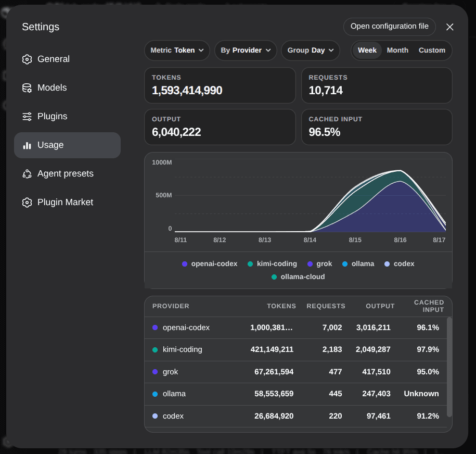Click tokens value 421,149,211
The image size is (476, 454).
[x=272, y=349]
